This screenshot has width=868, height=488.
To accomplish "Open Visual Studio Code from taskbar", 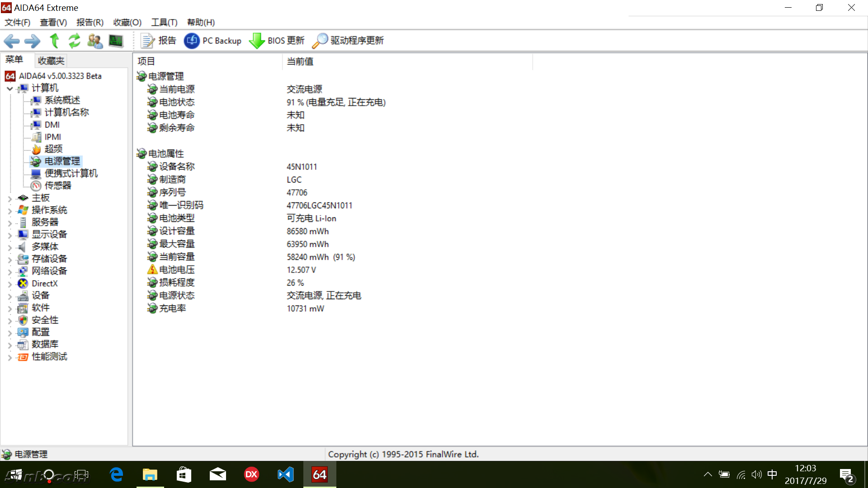I will 285,474.
